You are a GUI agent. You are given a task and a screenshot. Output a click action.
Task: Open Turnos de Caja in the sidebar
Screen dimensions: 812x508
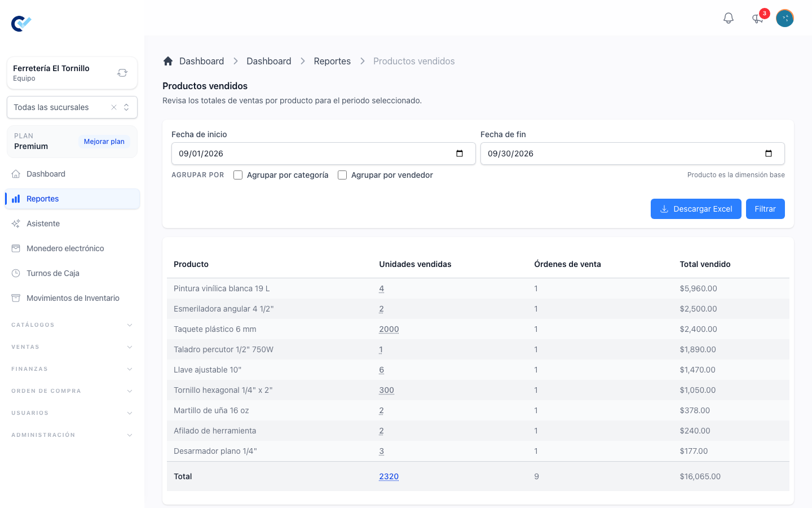pyautogui.click(x=72, y=273)
